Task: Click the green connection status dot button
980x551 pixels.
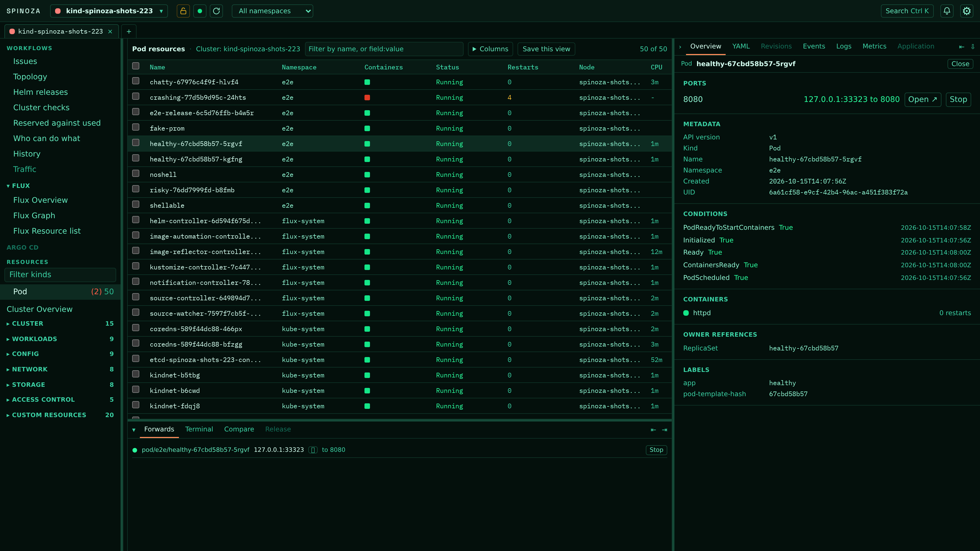Action: pyautogui.click(x=200, y=11)
